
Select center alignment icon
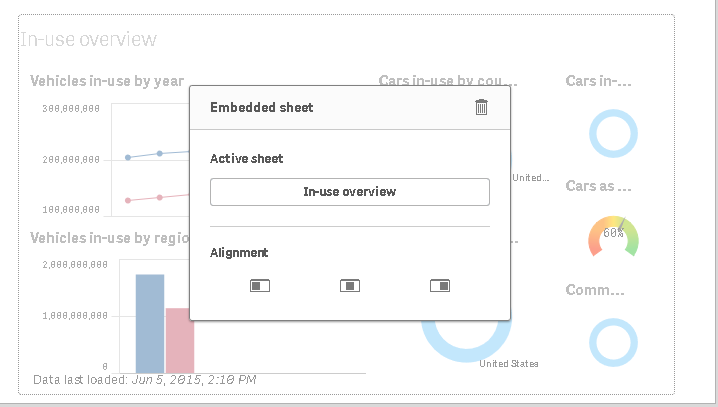coord(350,286)
